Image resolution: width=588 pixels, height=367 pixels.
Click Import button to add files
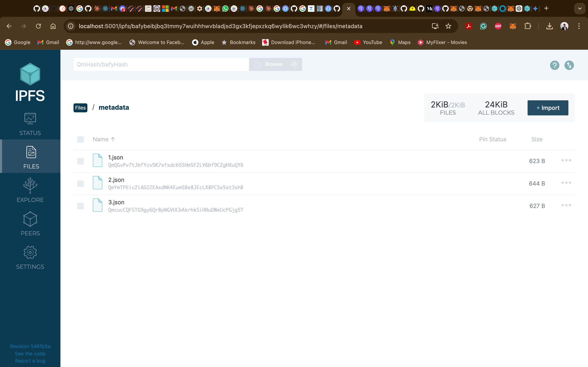pyautogui.click(x=548, y=107)
